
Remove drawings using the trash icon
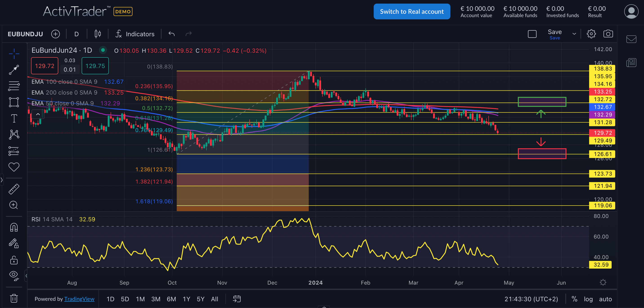pyautogui.click(x=14, y=298)
